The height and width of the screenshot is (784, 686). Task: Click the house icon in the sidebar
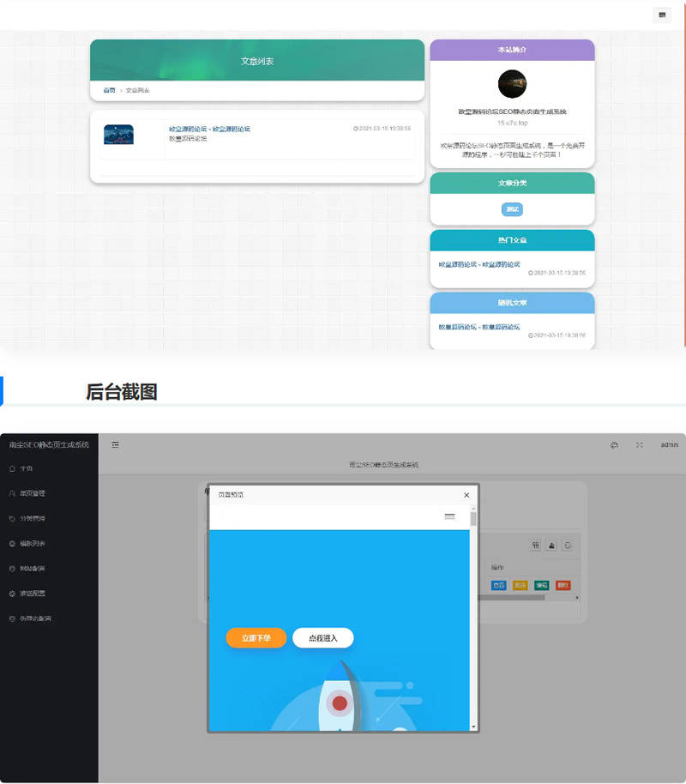(12, 468)
